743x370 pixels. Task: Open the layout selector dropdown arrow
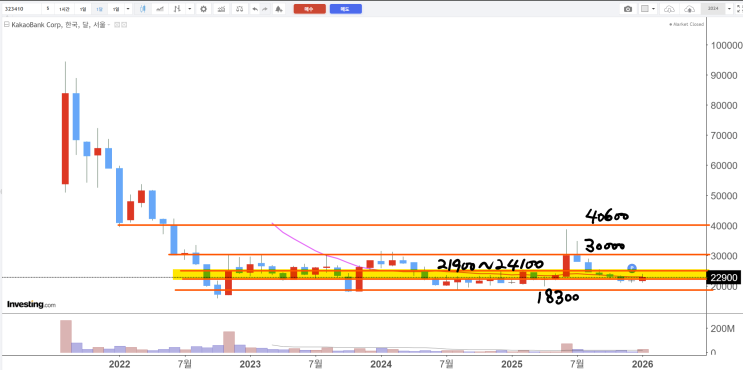654,9
